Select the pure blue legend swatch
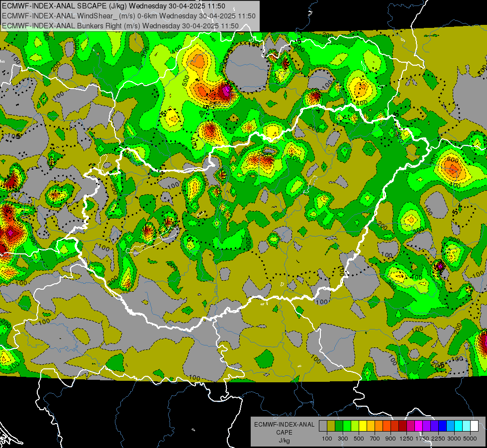This screenshot has height=448, width=487. click(443, 426)
